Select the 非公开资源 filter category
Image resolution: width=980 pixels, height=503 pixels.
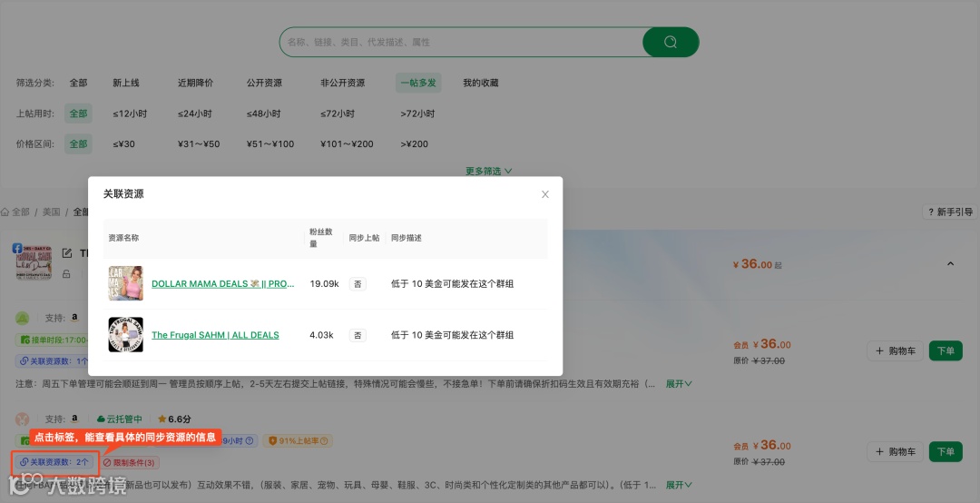[342, 83]
